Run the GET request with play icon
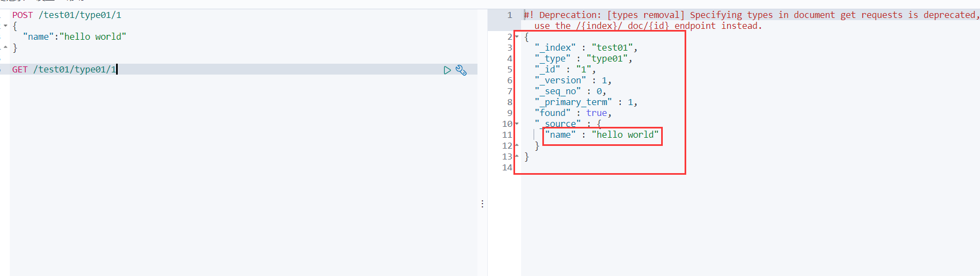Image resolution: width=980 pixels, height=276 pixels. coord(447,70)
